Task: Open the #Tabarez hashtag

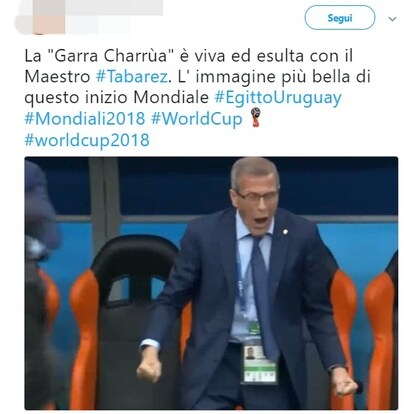Action: pyautogui.click(x=132, y=76)
